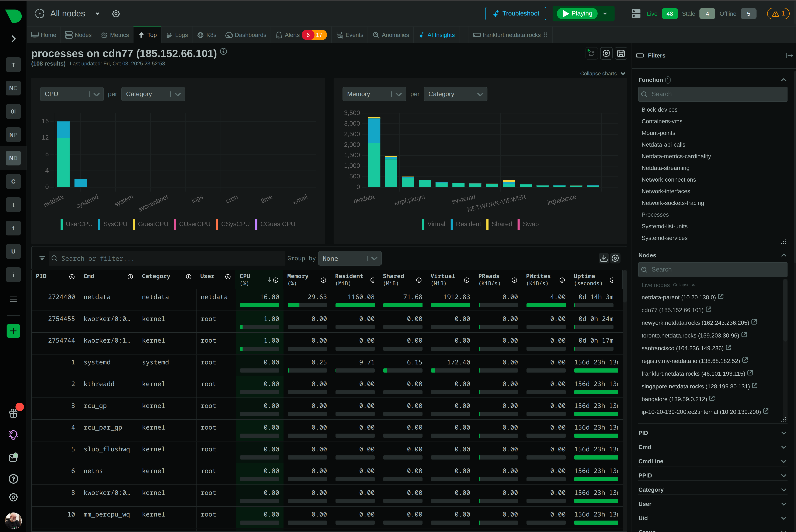Open chart settings via gear icon above table
This screenshot has height=532, width=796.
615,258
